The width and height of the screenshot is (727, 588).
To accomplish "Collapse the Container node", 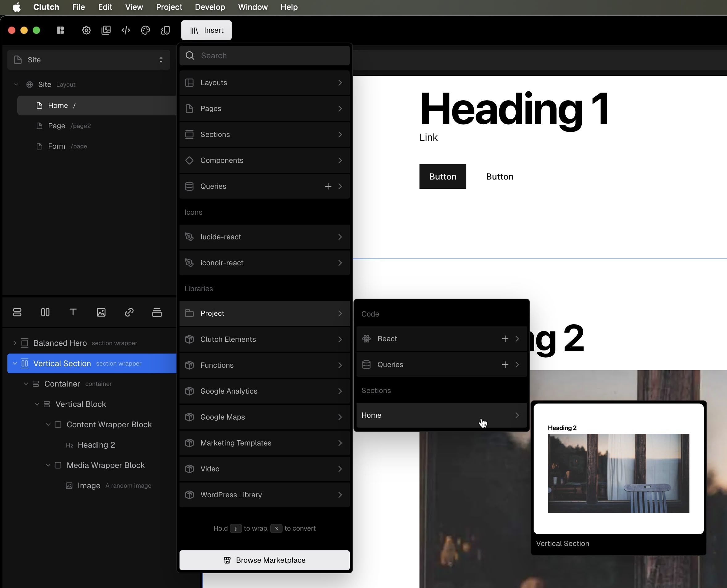I will (26, 384).
